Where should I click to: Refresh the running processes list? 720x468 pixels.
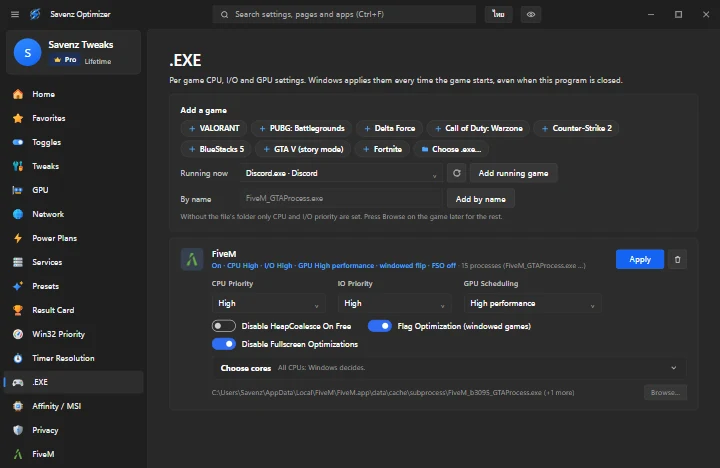(456, 173)
